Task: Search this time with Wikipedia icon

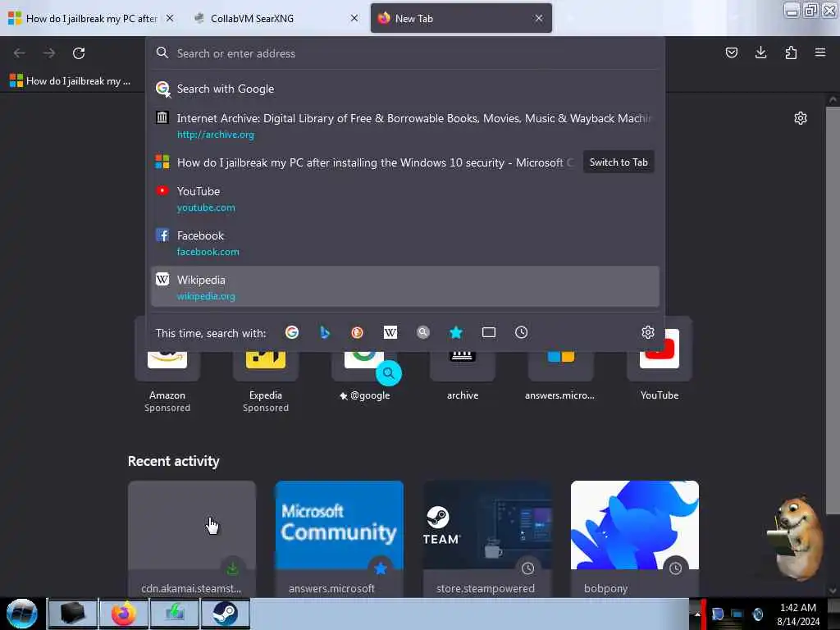Action: pos(390,333)
